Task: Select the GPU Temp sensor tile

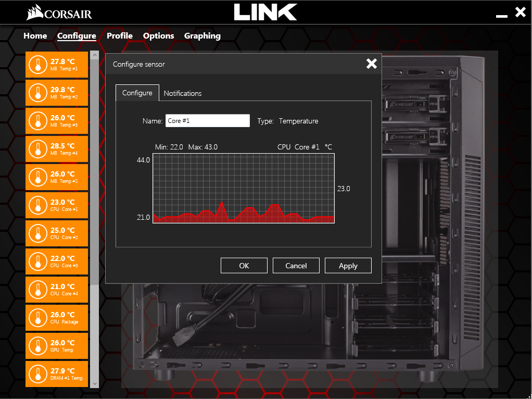Action: [57, 346]
